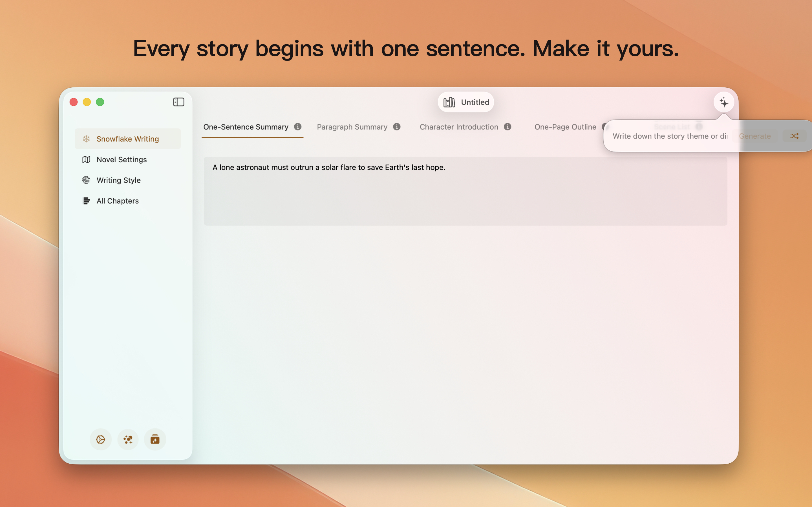Switch to Paragraph Summary tab

point(352,127)
